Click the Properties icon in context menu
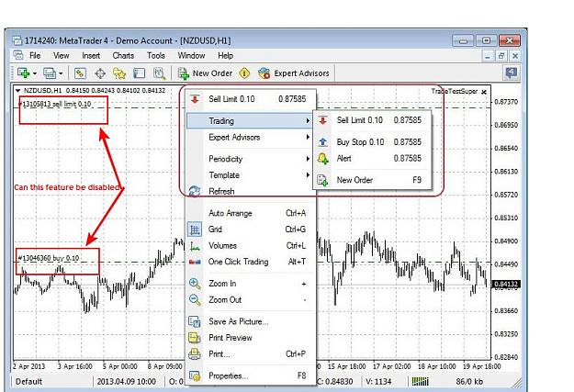Screen dimensions: 574x392 pos(195,375)
